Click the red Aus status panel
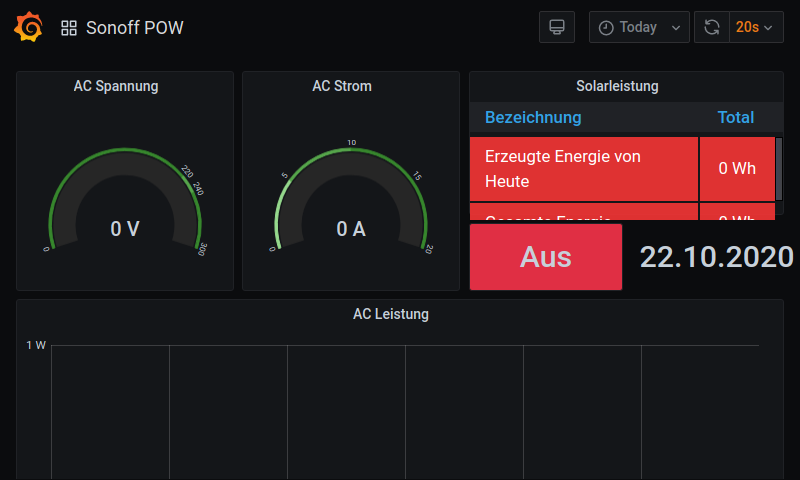Viewport: 800px width, 480px height. click(546, 257)
